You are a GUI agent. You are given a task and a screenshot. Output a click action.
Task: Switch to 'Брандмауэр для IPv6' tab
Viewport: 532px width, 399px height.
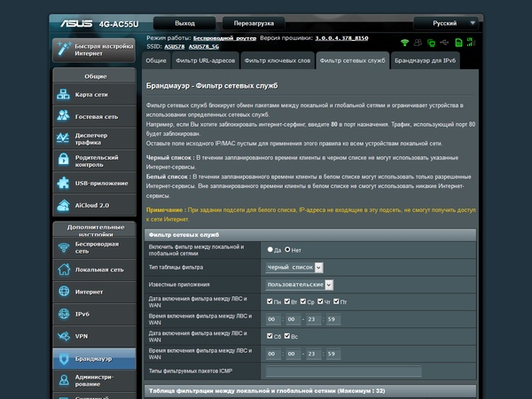tap(425, 60)
